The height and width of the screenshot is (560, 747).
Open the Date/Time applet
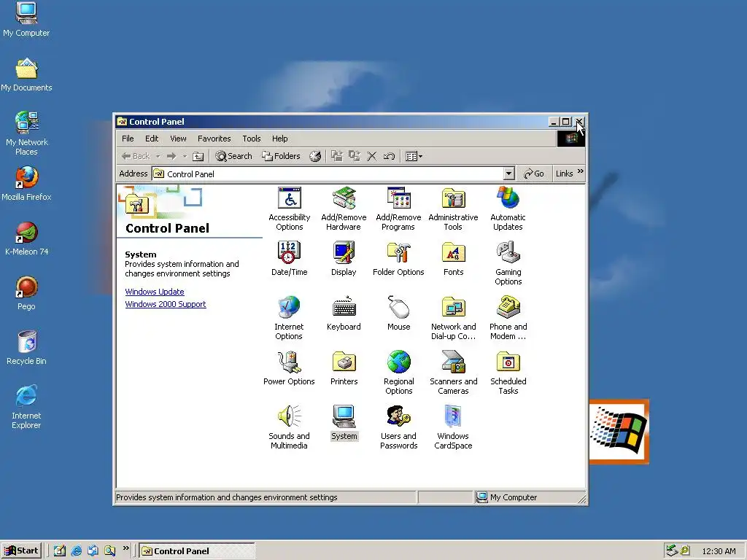[x=289, y=259]
